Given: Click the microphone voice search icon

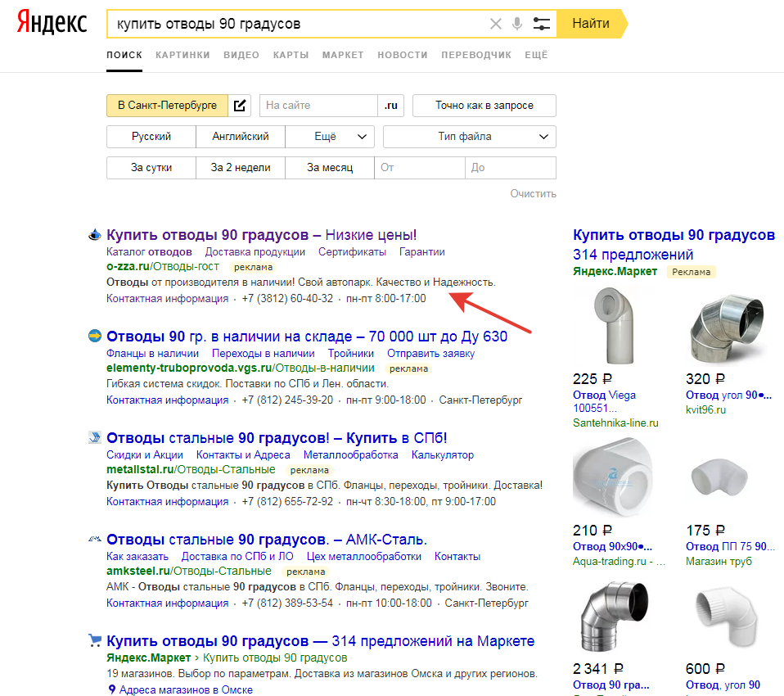Looking at the screenshot, I should point(517,24).
